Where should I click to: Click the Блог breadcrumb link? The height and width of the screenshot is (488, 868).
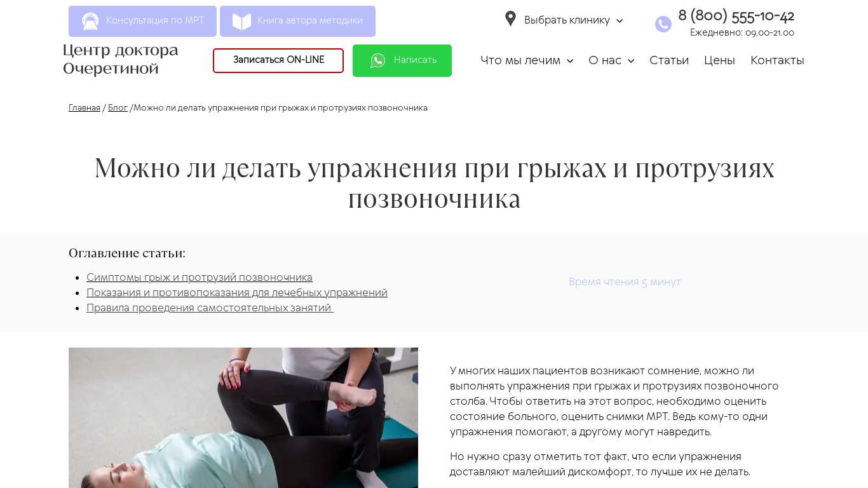(x=118, y=108)
